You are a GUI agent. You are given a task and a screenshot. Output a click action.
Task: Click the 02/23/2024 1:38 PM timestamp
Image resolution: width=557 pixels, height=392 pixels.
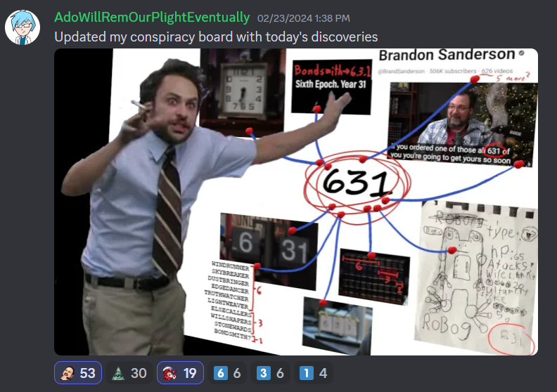(303, 18)
